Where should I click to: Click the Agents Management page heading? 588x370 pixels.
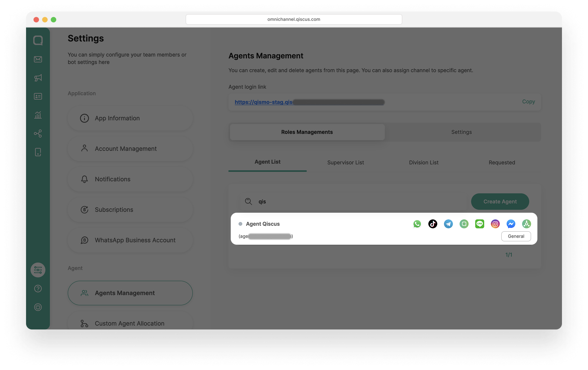coord(266,56)
